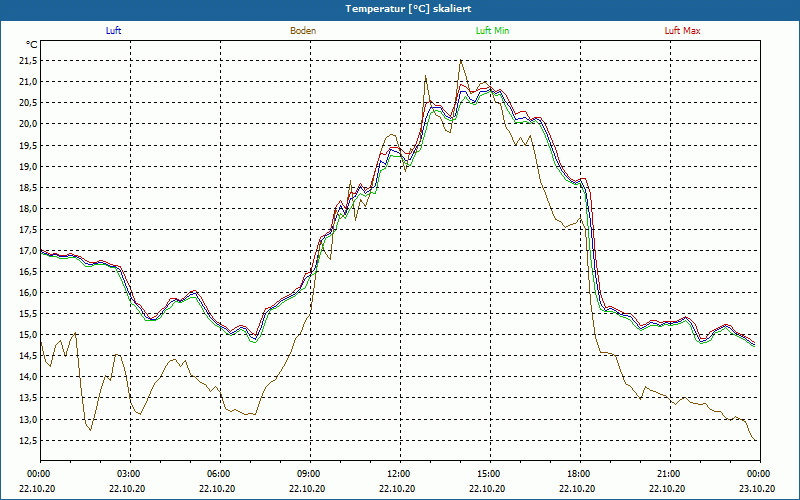Click the °C axis unit label
Image resolution: width=800 pixels, height=500 pixels.
tap(32, 45)
